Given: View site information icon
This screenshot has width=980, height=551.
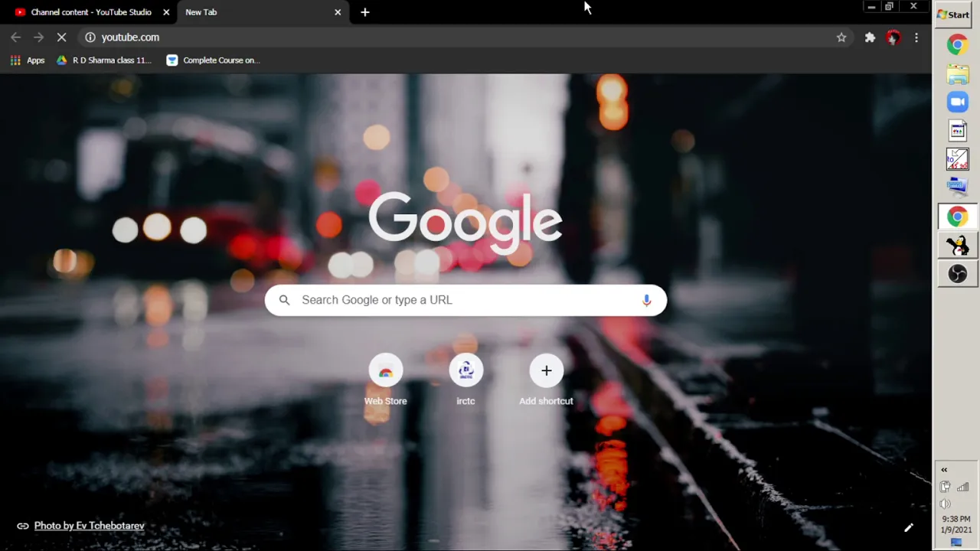Looking at the screenshot, I should [x=90, y=37].
